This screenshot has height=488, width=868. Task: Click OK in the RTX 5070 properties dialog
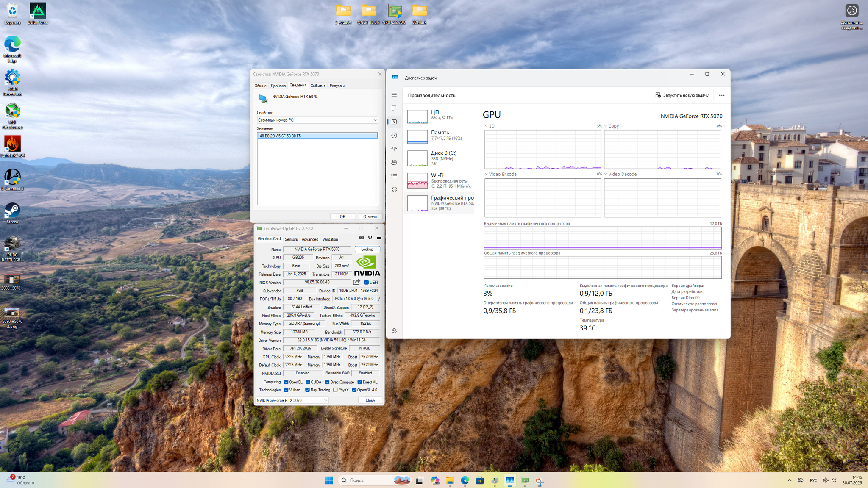click(x=342, y=216)
